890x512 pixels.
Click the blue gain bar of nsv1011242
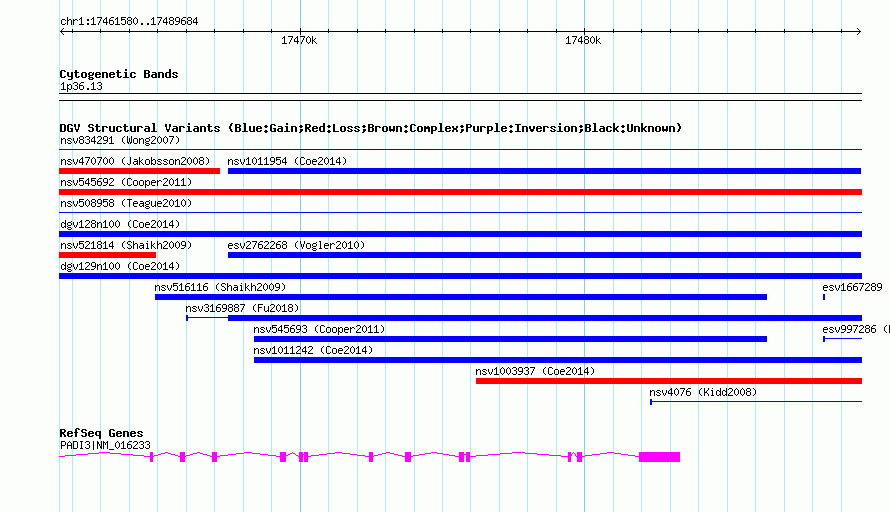click(x=558, y=360)
